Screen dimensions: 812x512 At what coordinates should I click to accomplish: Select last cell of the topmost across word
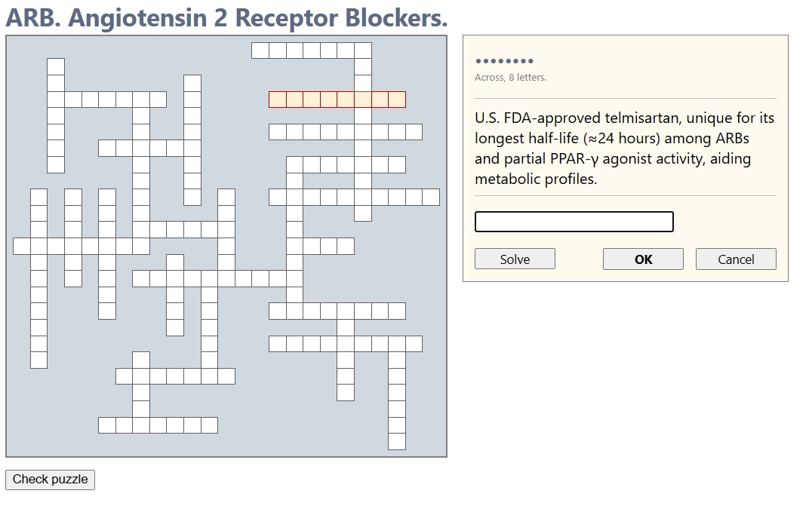tap(363, 51)
